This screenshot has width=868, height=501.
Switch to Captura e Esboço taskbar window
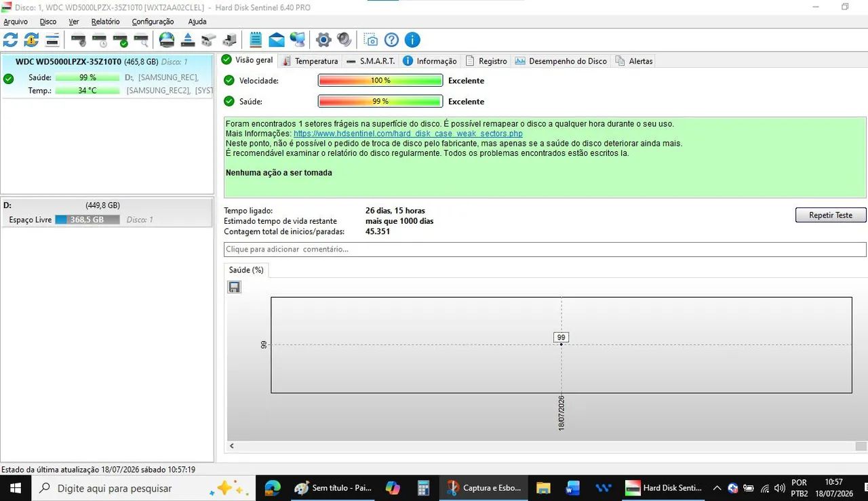pyautogui.click(x=484, y=488)
